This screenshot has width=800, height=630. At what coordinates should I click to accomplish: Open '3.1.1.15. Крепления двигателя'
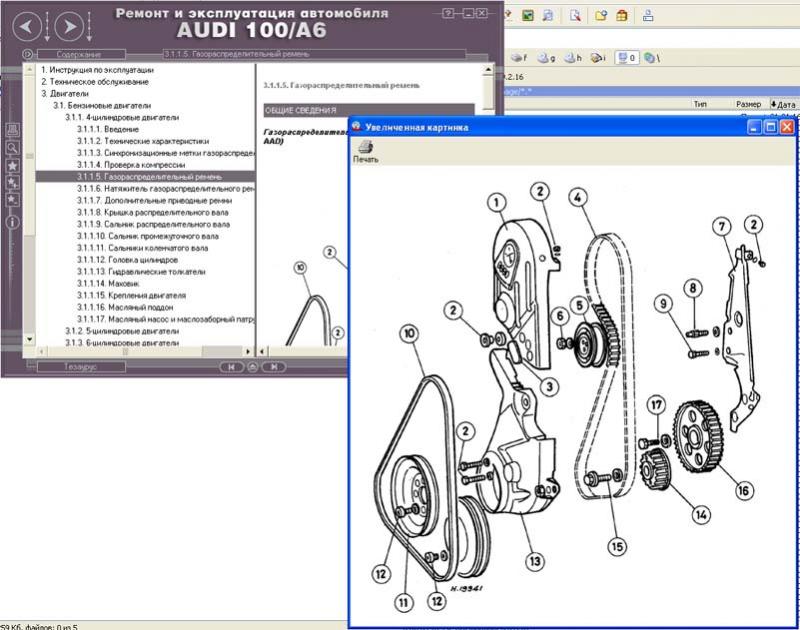tap(131, 295)
